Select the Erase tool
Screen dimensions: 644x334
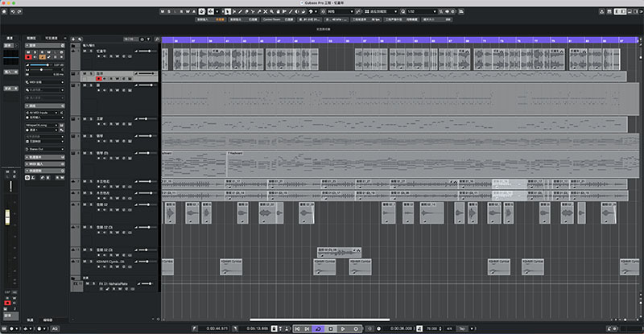pyautogui.click(x=246, y=11)
